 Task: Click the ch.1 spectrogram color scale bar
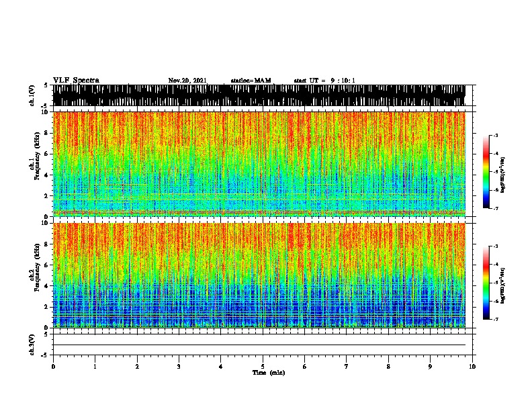pos(486,172)
